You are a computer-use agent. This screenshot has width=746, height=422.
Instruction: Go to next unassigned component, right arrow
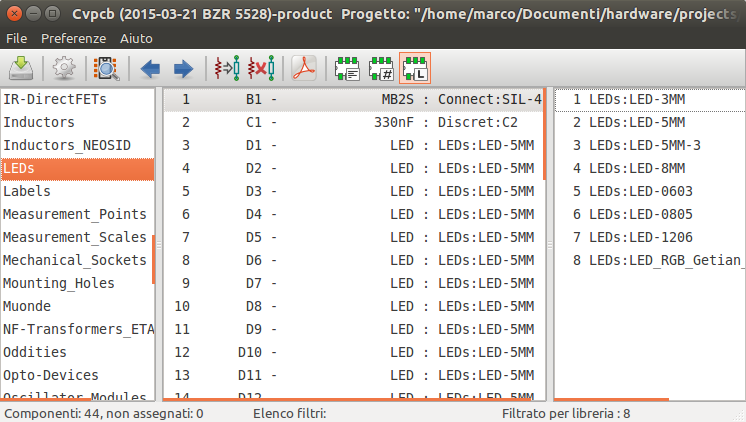click(x=183, y=69)
